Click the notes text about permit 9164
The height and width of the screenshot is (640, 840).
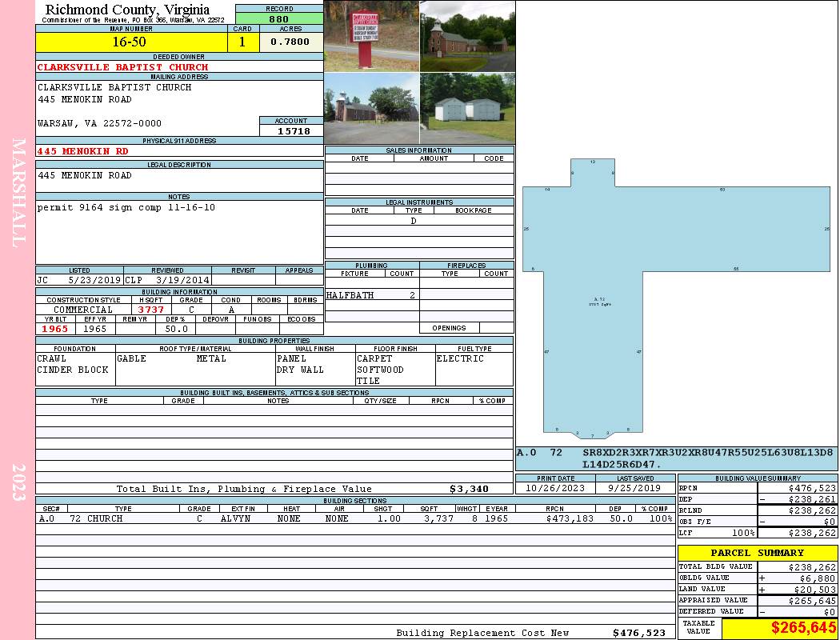[126, 207]
